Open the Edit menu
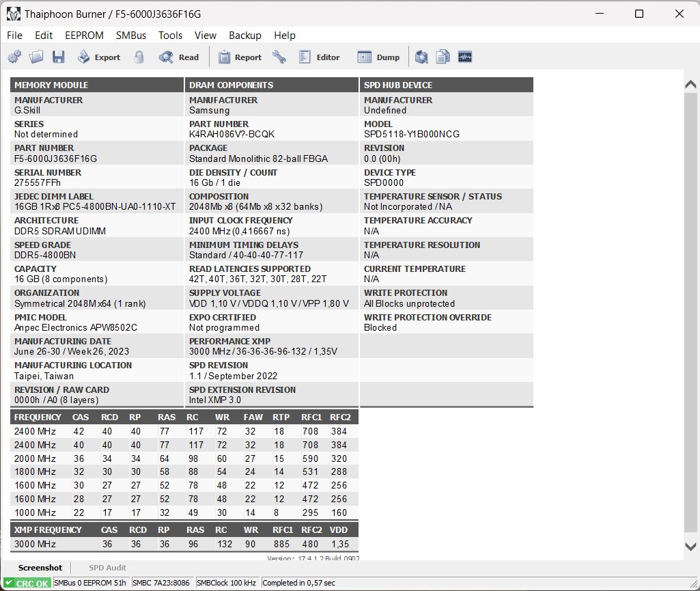Viewport: 700px width, 591px height. [x=44, y=36]
